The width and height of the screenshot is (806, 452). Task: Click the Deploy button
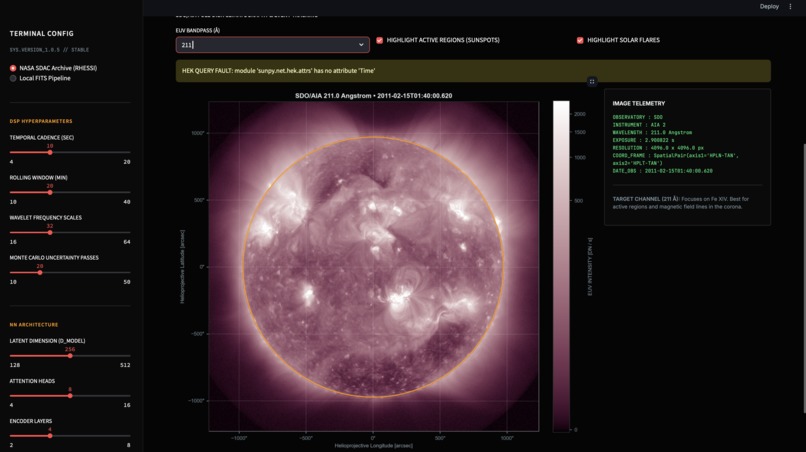coord(769,7)
